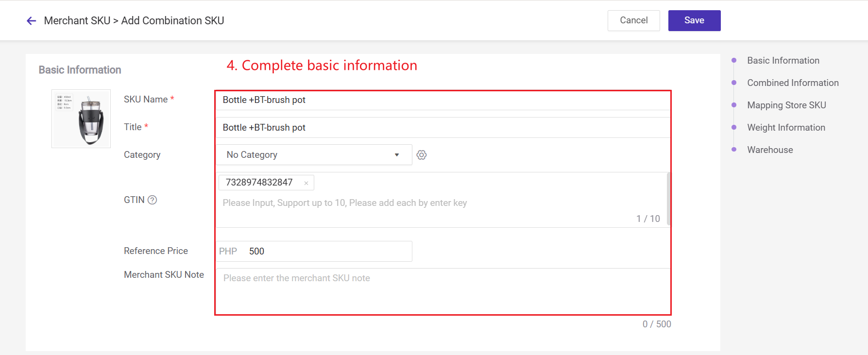Click the Category dropdown arrow
This screenshot has width=868, height=355.
coord(397,155)
